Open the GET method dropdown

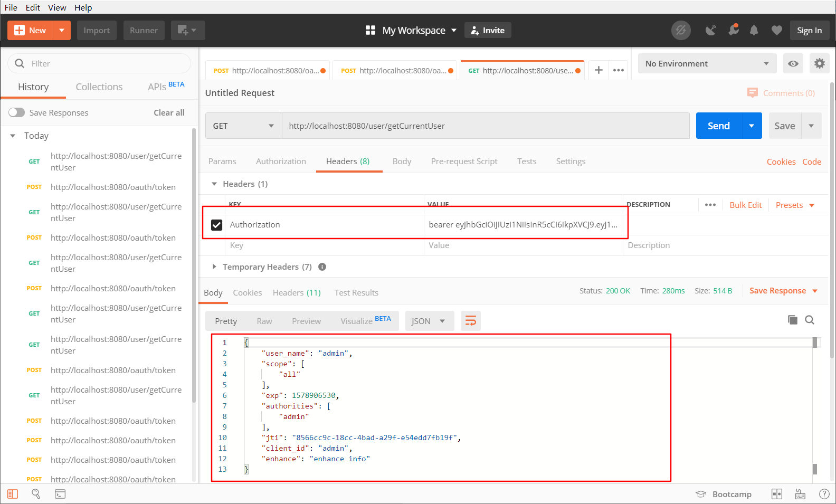pyautogui.click(x=243, y=126)
